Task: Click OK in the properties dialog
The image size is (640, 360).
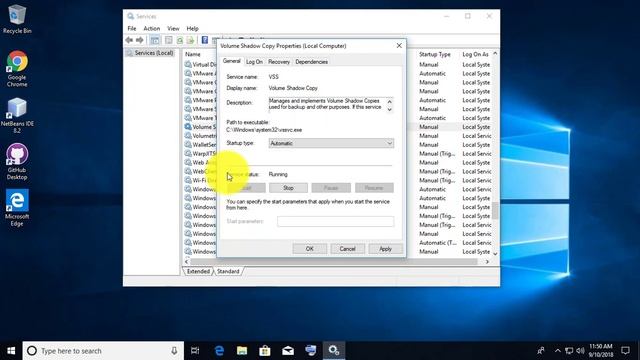Action: point(309,249)
